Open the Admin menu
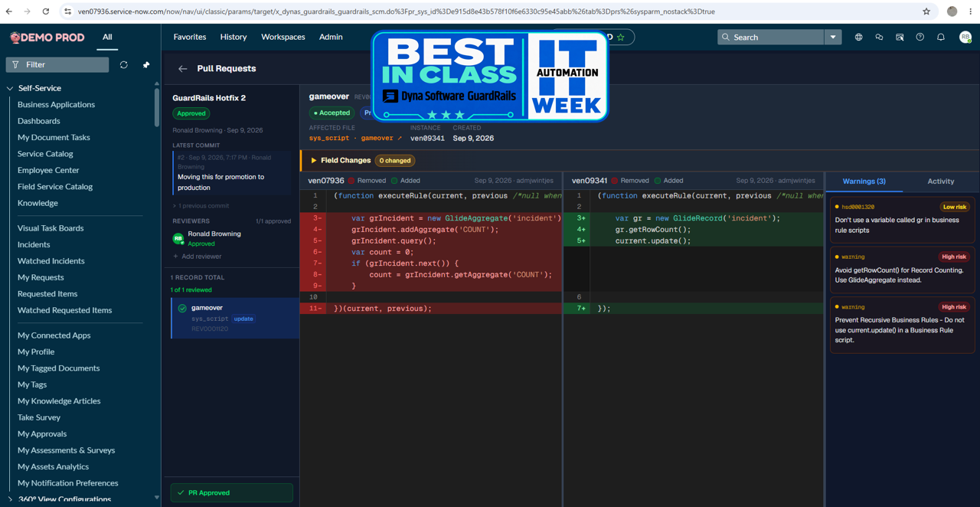The height and width of the screenshot is (507, 980). (x=331, y=37)
